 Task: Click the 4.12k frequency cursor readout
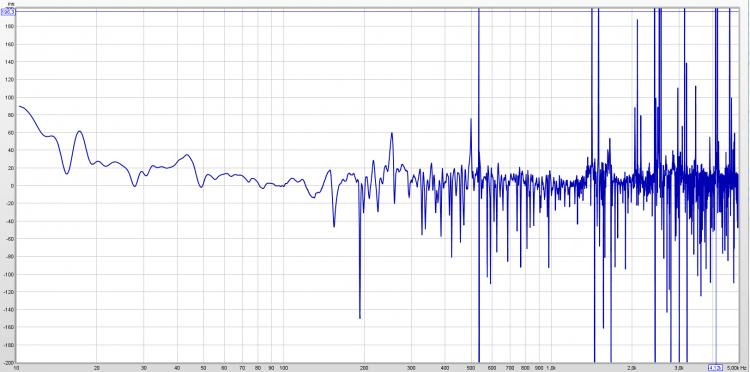pyautogui.click(x=715, y=367)
